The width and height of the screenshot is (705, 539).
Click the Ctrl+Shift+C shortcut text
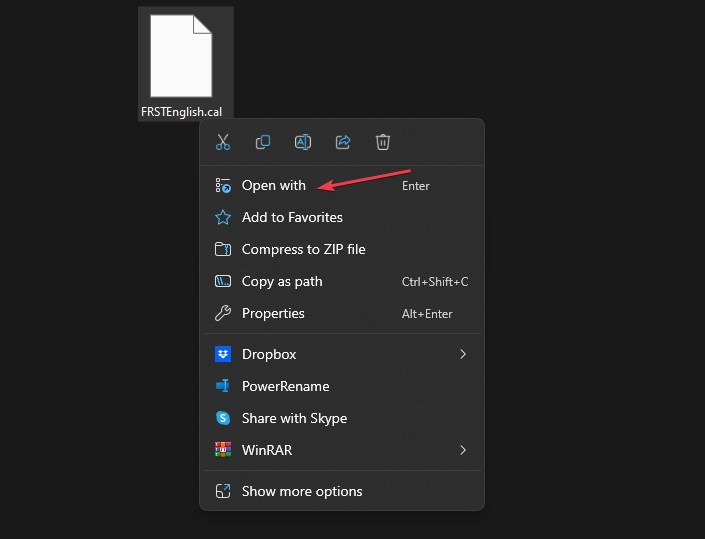435,282
